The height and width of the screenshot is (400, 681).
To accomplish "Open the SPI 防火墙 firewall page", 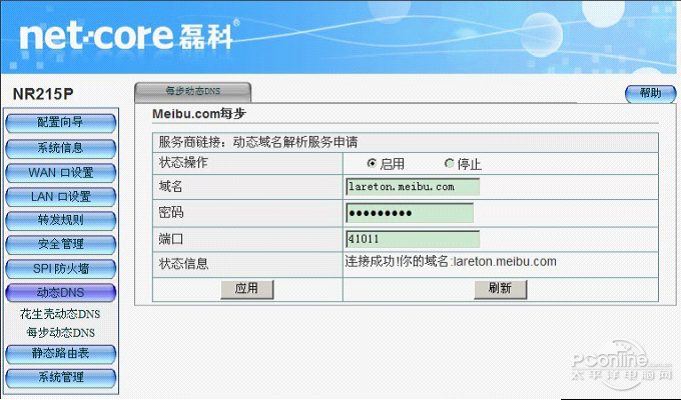I will pos(61,268).
